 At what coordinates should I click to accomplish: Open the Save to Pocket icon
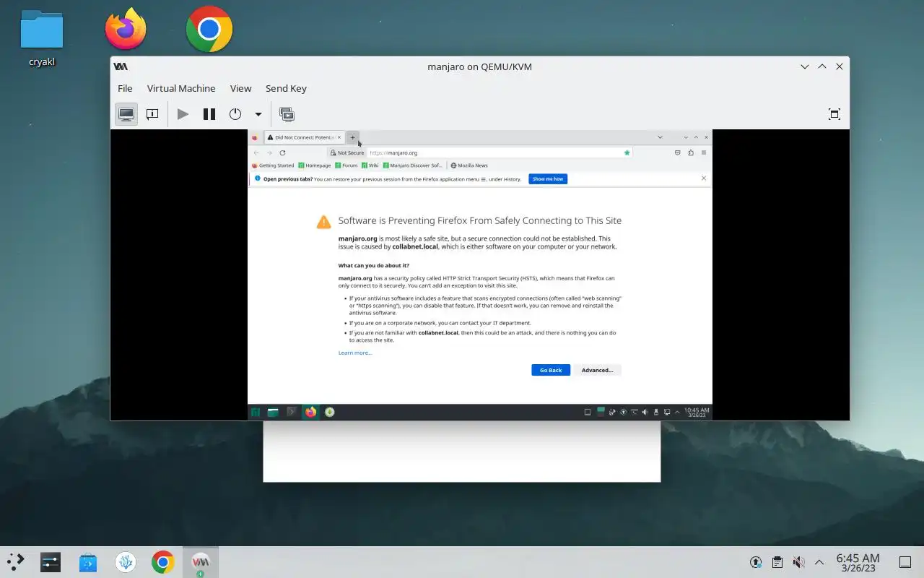(x=678, y=152)
